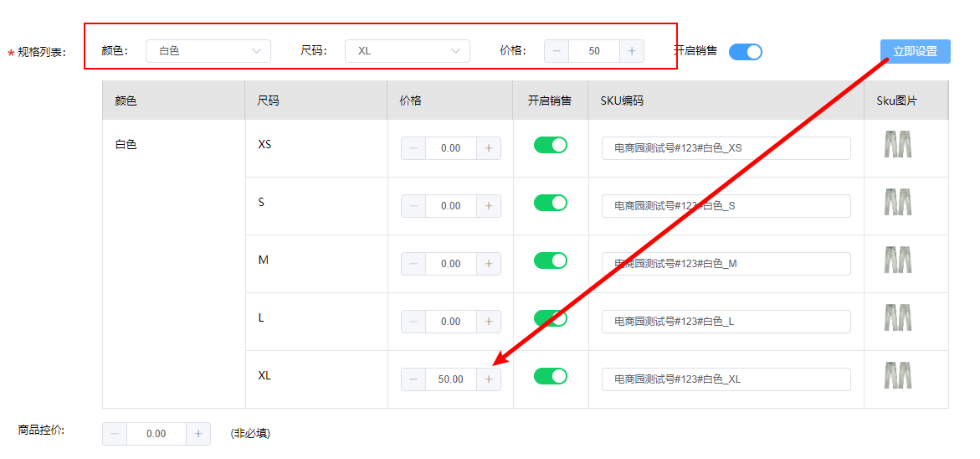This screenshot has height=459, width=980.
Task: Click the 立即设置 button
Action: point(915,51)
